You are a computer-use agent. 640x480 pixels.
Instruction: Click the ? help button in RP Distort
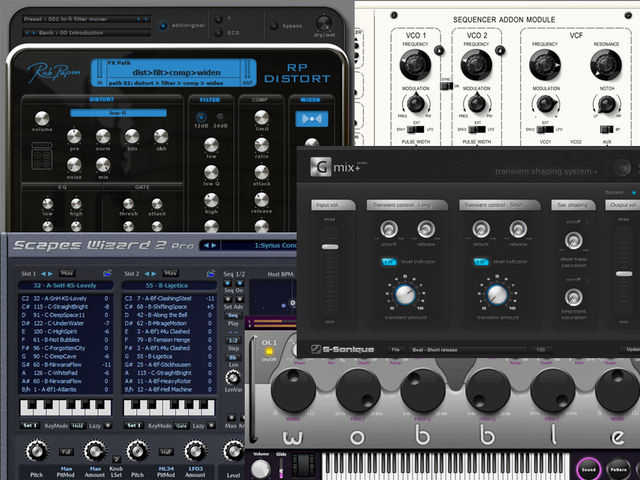pos(219,19)
